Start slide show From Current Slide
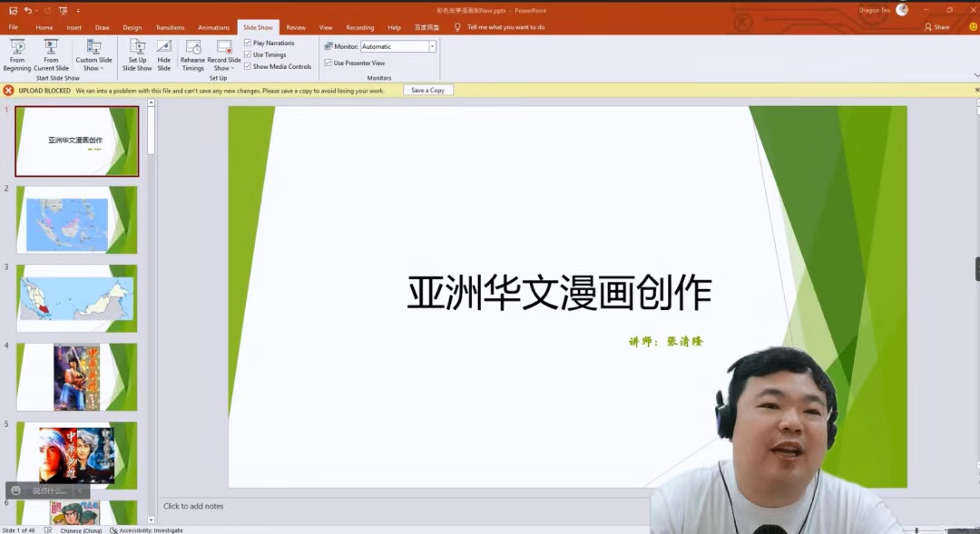980x534 pixels. (x=51, y=55)
